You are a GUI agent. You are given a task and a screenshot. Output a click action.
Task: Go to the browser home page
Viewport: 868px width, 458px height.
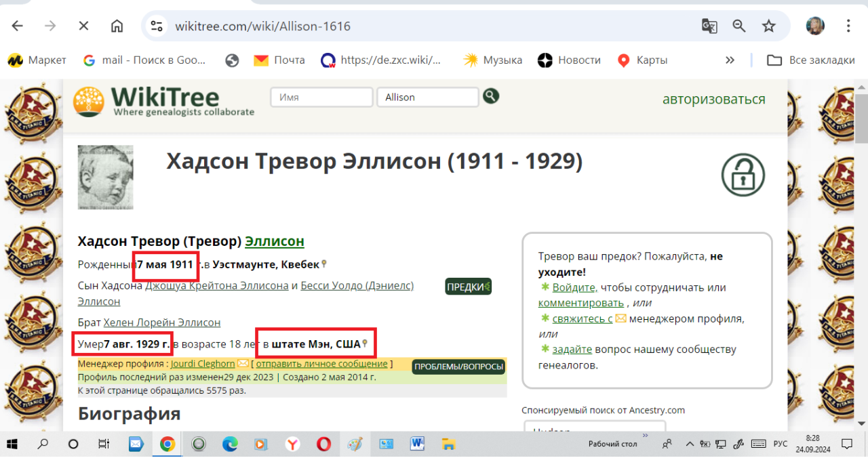click(x=117, y=26)
